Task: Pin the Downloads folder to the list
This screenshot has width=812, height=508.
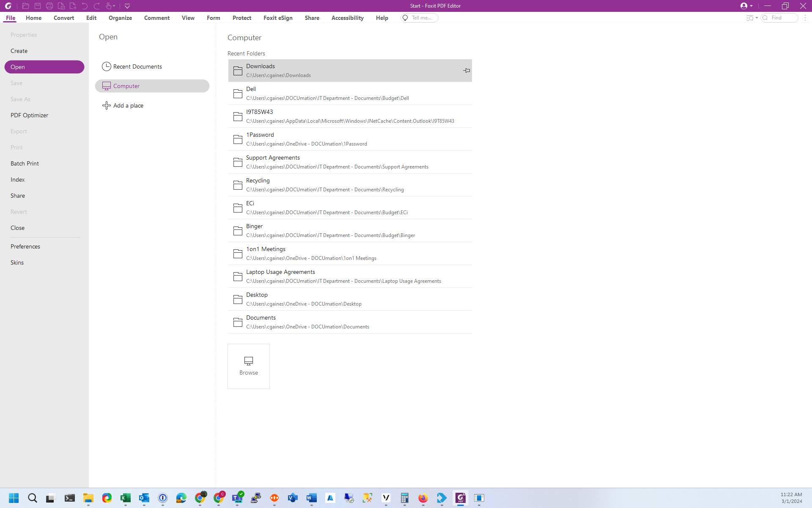Action: (x=466, y=71)
